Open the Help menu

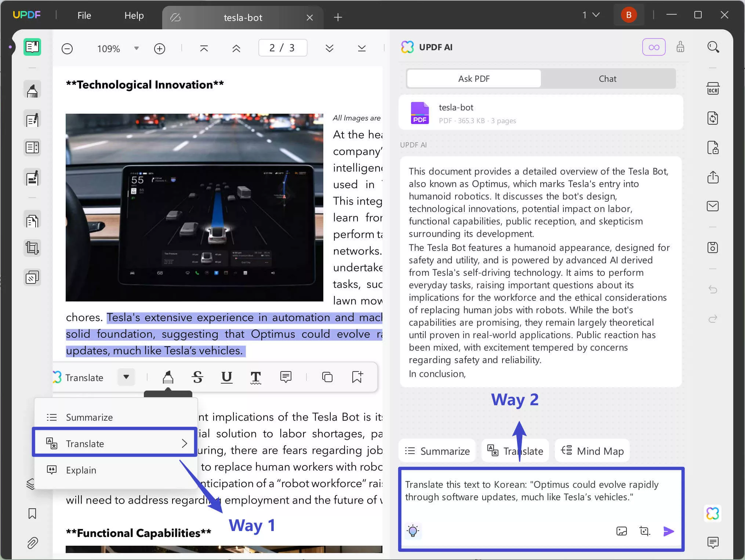coord(134,15)
